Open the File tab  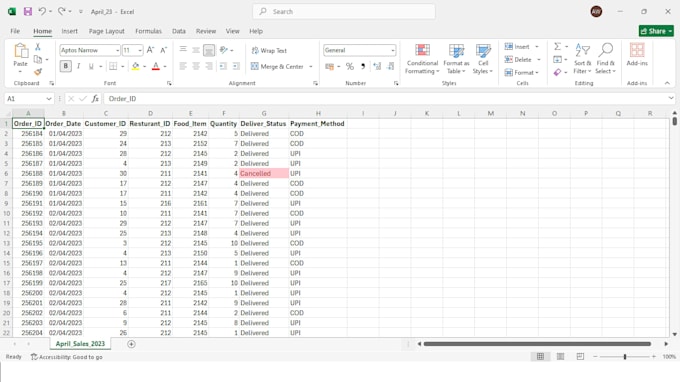(x=15, y=31)
